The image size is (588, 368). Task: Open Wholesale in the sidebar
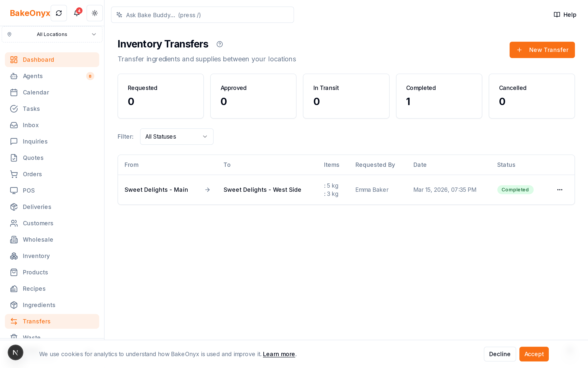52,239
